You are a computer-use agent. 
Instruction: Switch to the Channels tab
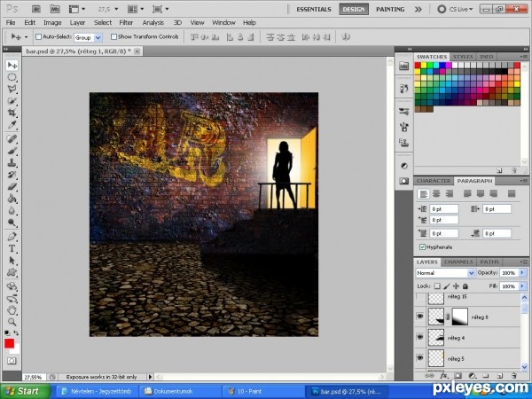pyautogui.click(x=458, y=262)
